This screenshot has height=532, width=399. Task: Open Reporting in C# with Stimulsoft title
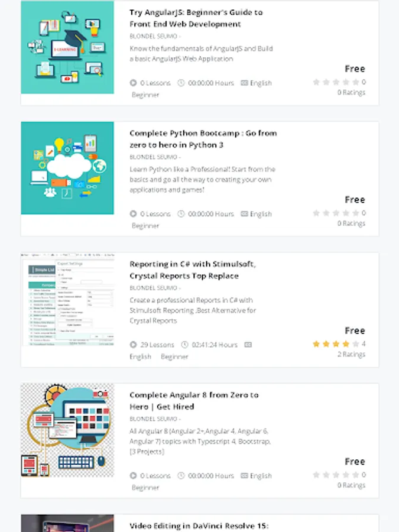(x=193, y=270)
